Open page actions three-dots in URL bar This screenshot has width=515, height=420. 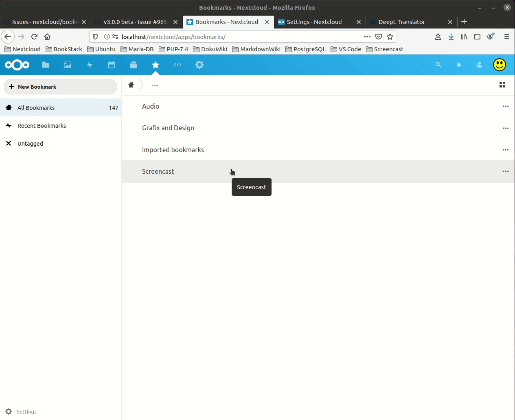[x=367, y=37]
